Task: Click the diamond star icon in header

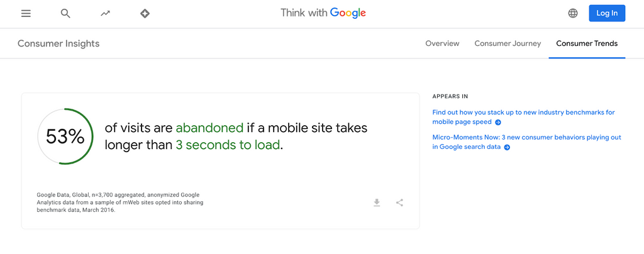Action: click(x=145, y=14)
